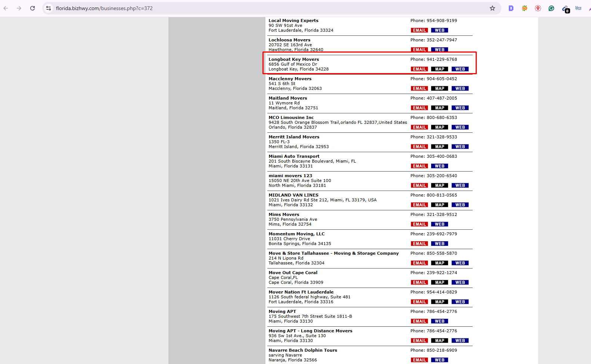Email Moving APT at 175 Southwest 7th
Viewport: 591px width, 364px height.
coord(419,321)
